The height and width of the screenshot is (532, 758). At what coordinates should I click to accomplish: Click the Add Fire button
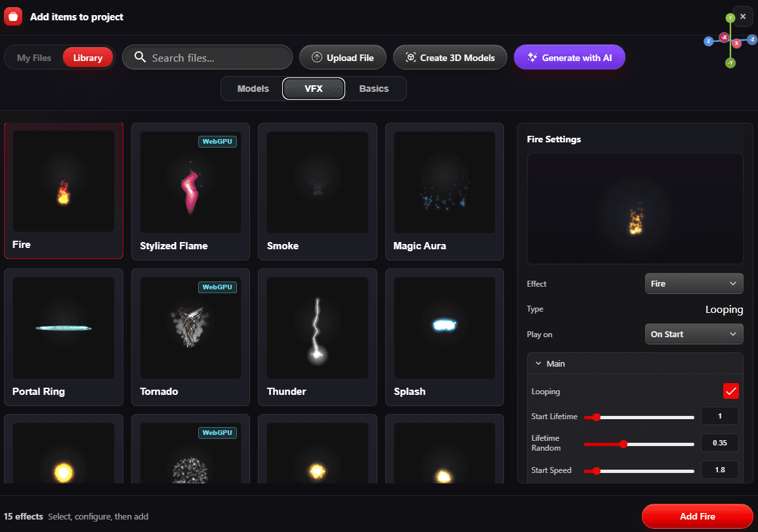[x=697, y=516]
